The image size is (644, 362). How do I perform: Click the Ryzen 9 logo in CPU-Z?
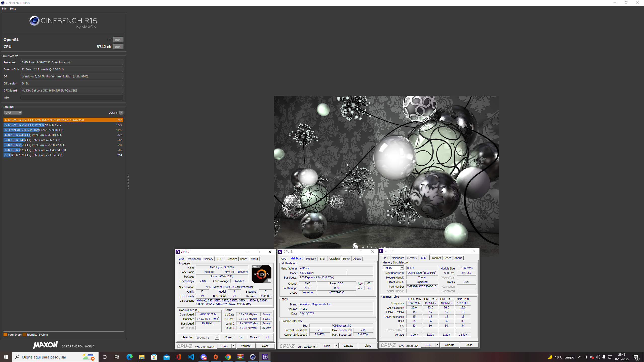(261, 274)
